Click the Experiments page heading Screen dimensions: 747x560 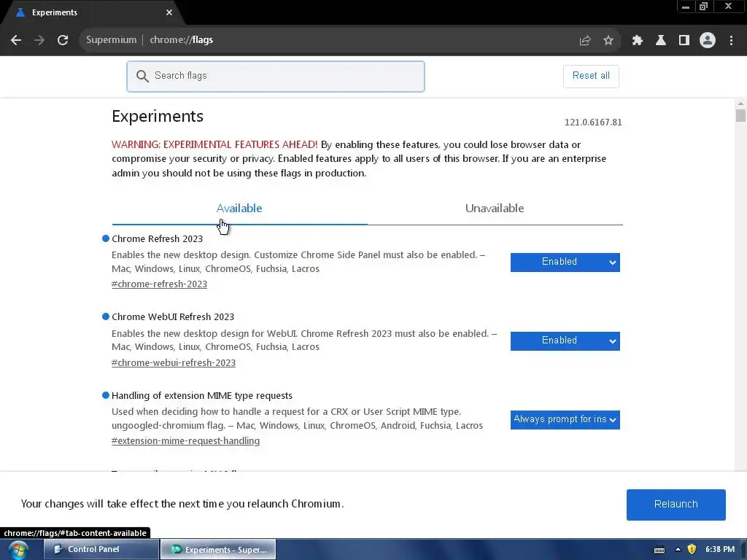tap(158, 116)
